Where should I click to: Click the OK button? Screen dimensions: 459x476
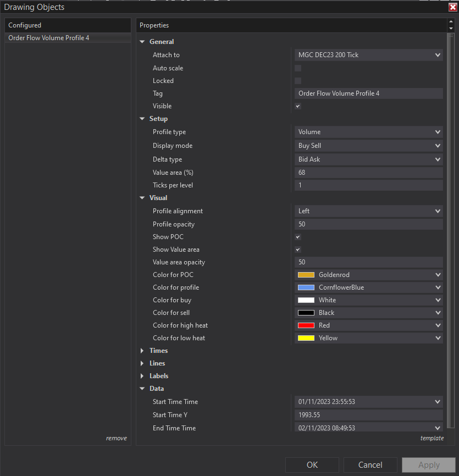[x=312, y=465]
